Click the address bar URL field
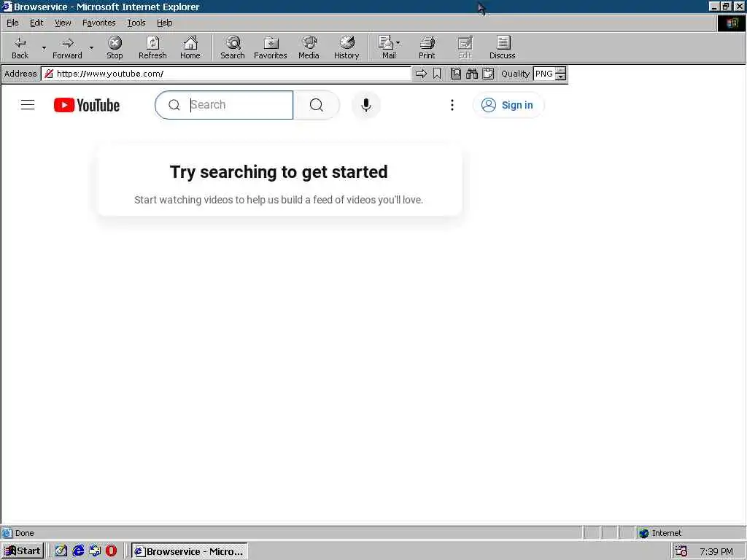The height and width of the screenshot is (560, 747). pyautogui.click(x=226, y=74)
